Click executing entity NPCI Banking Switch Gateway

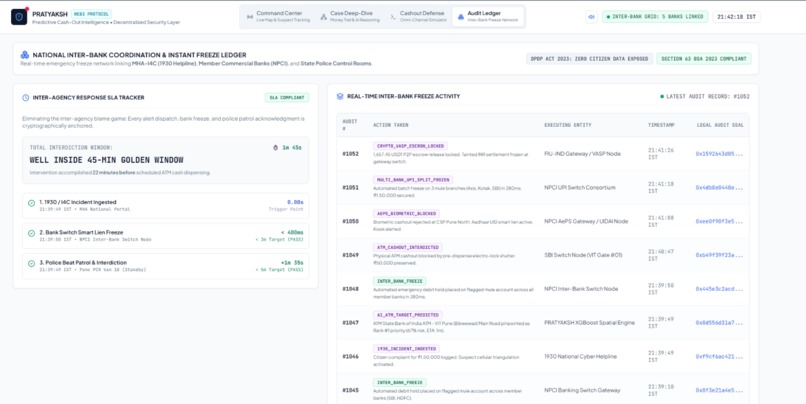tap(582, 390)
